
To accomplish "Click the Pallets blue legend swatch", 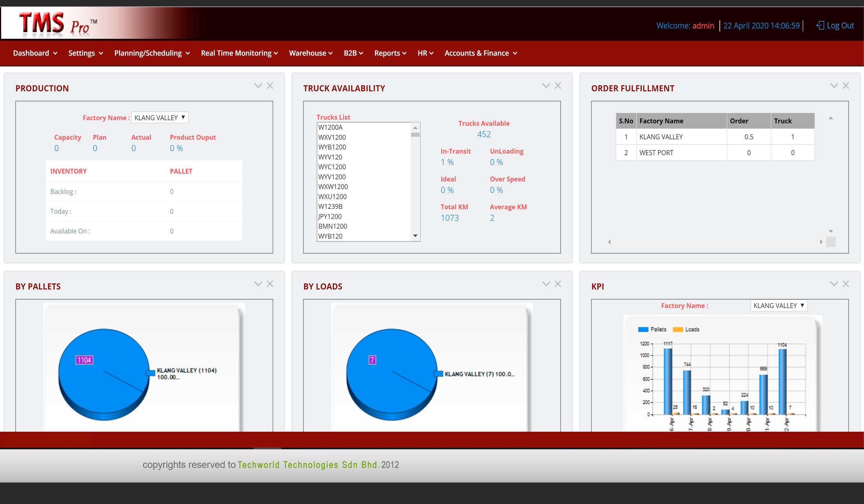I will pos(643,330).
